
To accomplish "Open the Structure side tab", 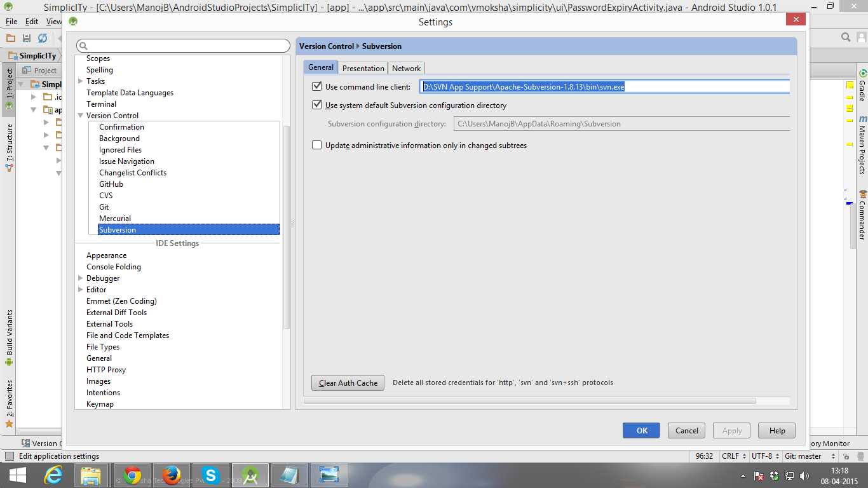I will 9,147.
